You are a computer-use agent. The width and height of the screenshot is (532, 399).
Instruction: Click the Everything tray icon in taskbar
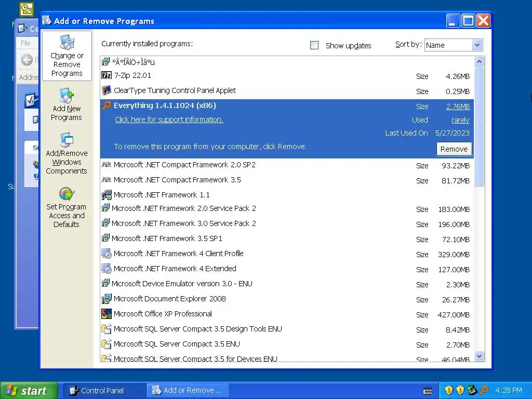pos(484,390)
